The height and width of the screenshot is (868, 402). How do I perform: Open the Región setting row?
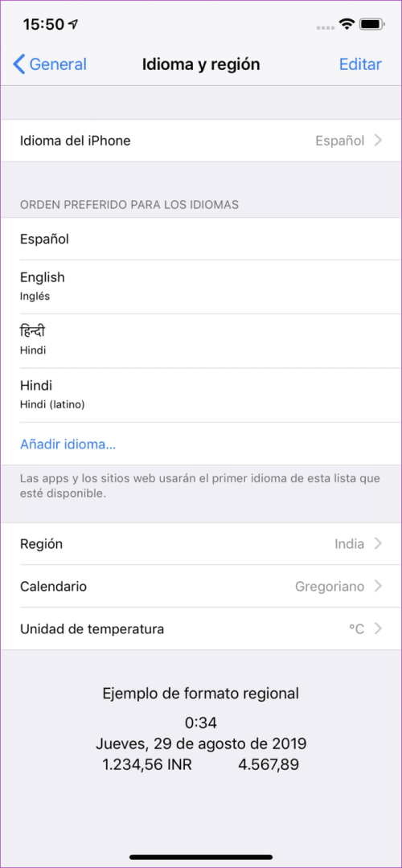pyautogui.click(x=201, y=543)
